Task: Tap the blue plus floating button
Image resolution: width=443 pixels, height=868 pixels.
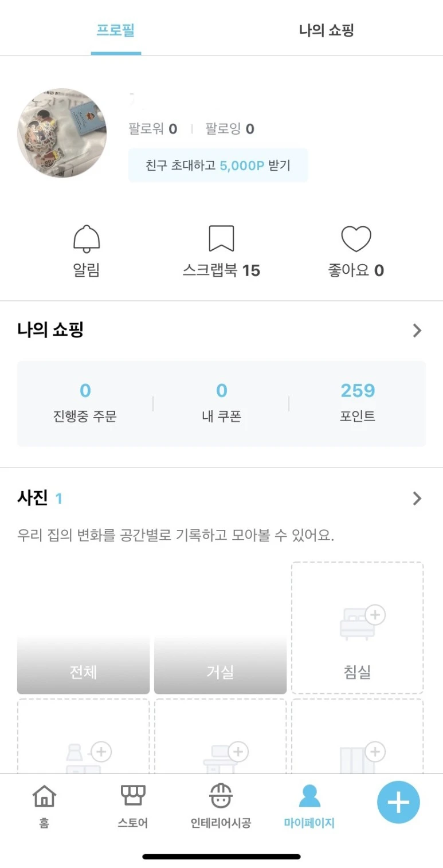Action: tap(398, 802)
